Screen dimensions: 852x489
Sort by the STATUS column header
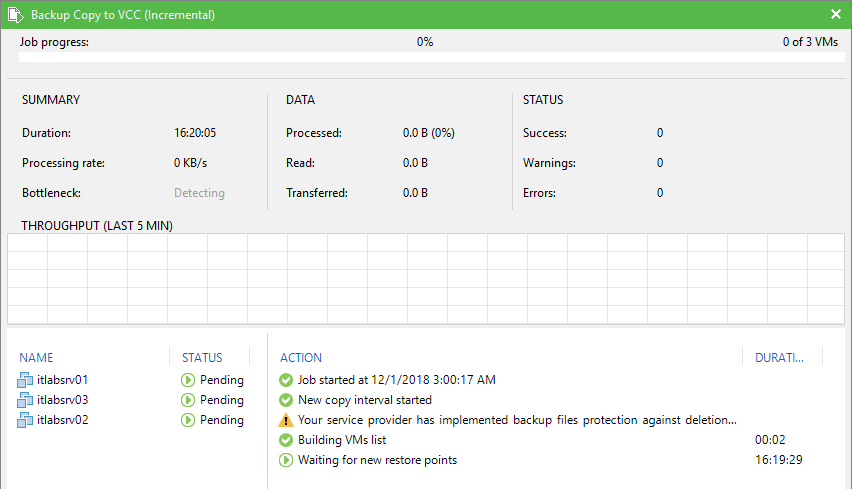[202, 358]
